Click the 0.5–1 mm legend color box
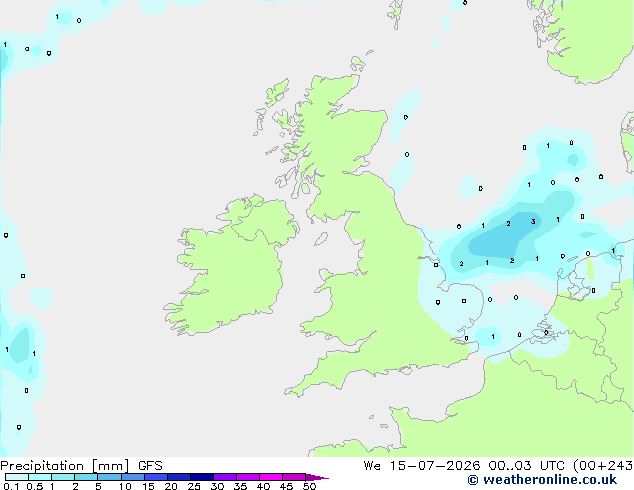 tap(40, 477)
